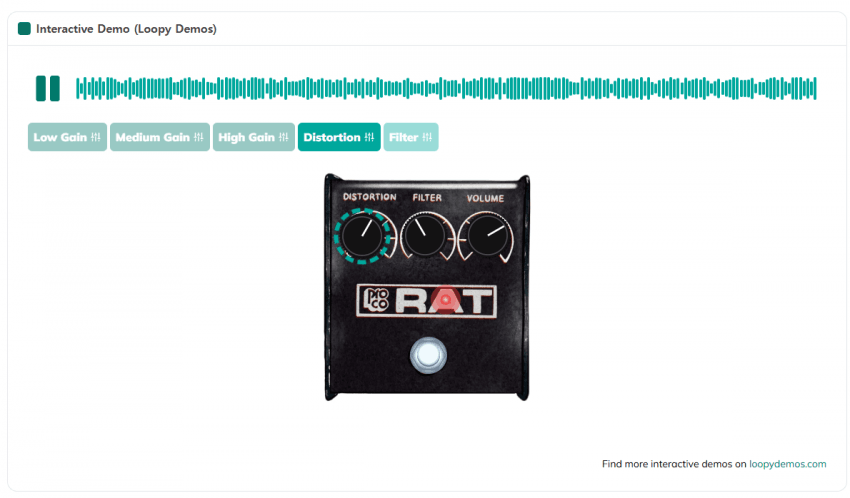The width and height of the screenshot is (850, 498).
Task: Click the sliders icon in High Gain
Action: (284, 137)
